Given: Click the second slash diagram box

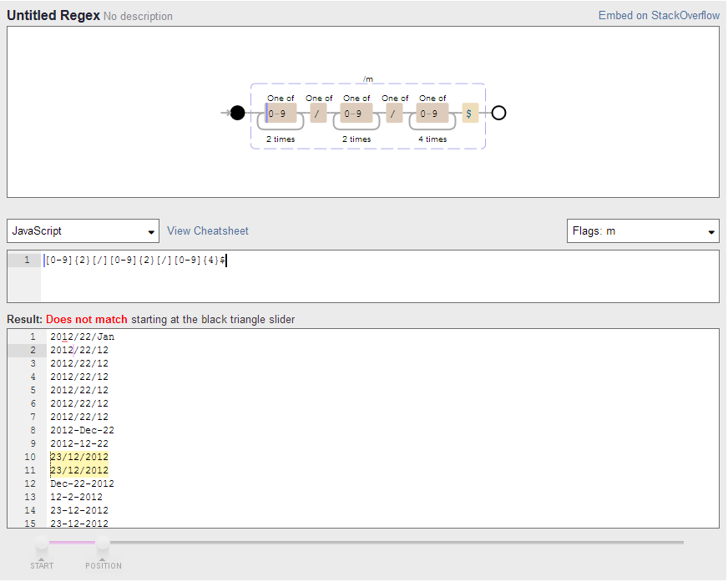Looking at the screenshot, I should tap(394, 114).
